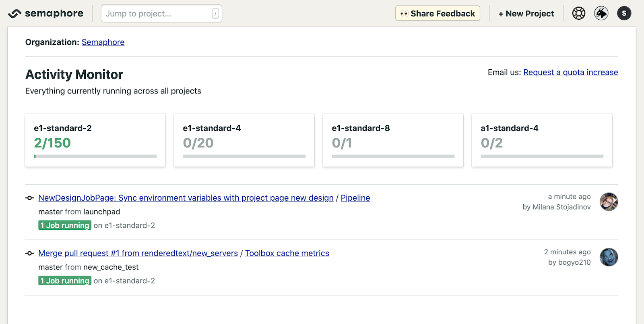This screenshot has width=644, height=324.
Task: Click the e1-standard-2 usage progress bar
Action: (x=95, y=156)
